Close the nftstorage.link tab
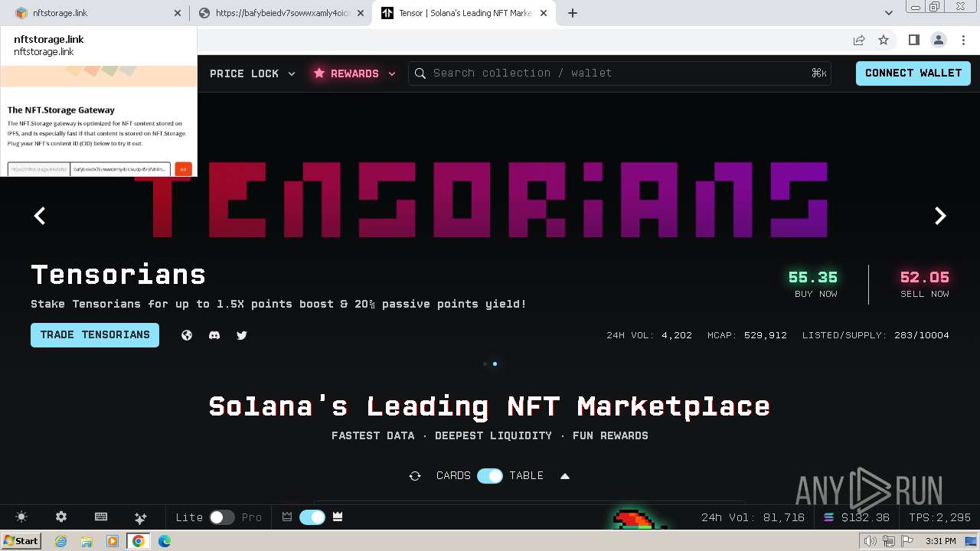 coord(178,13)
